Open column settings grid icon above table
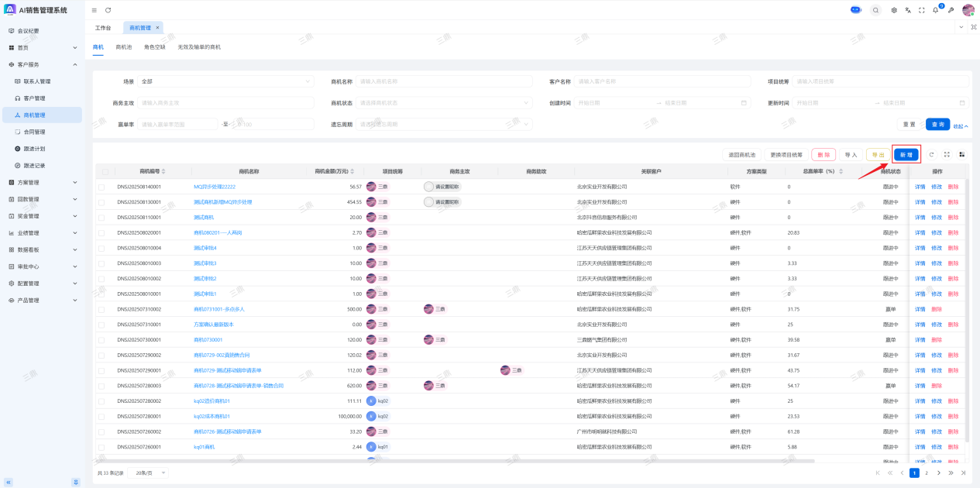 [x=961, y=154]
